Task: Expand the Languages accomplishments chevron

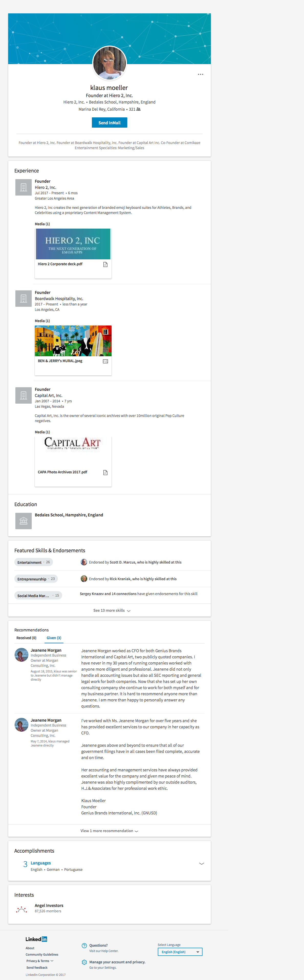Action: point(201,863)
